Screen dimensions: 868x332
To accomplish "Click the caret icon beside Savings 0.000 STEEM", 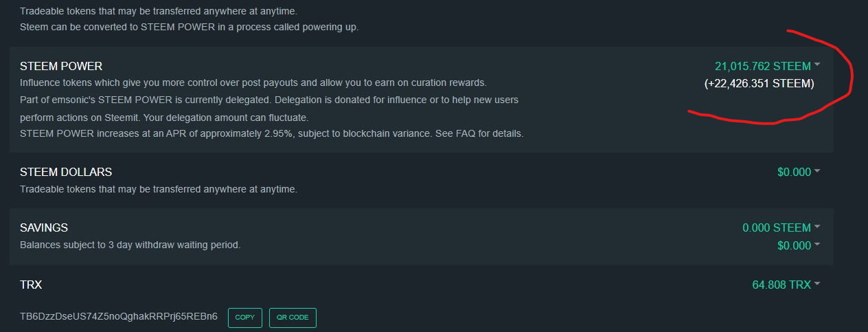I will tap(817, 227).
